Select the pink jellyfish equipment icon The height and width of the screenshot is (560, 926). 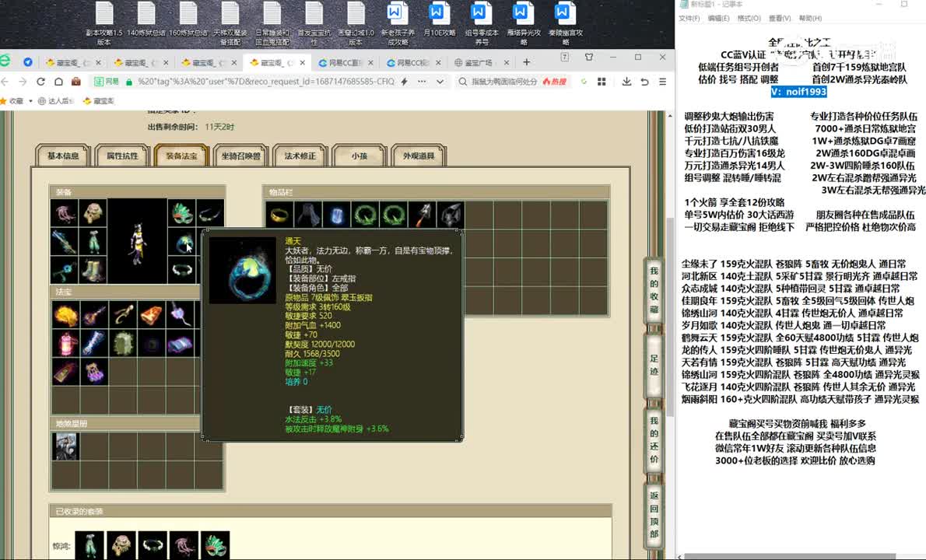[x=65, y=213]
